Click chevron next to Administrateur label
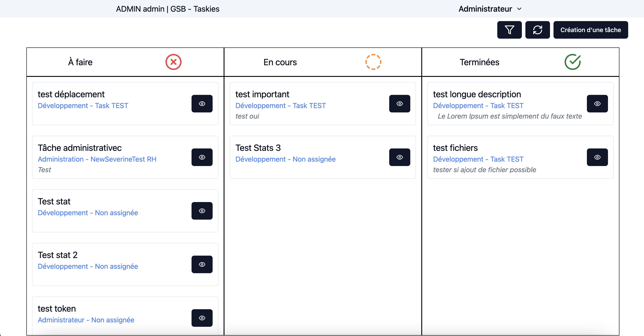644x336 pixels. (519, 9)
